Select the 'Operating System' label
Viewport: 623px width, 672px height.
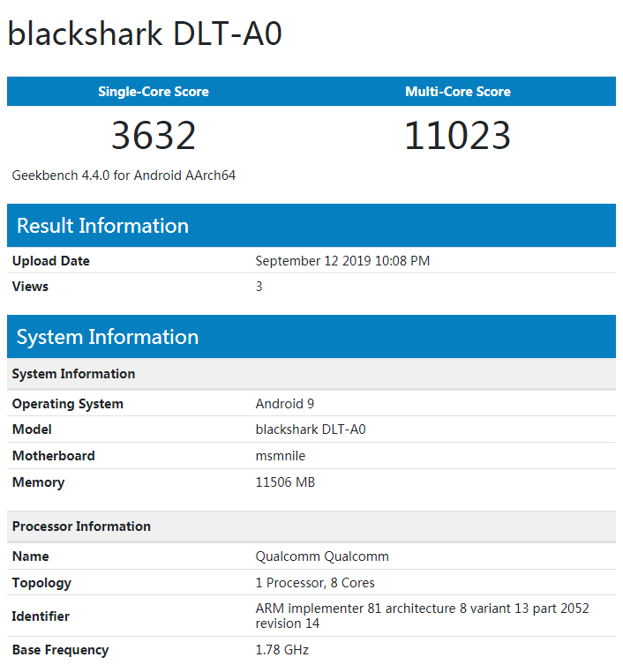click(x=68, y=404)
